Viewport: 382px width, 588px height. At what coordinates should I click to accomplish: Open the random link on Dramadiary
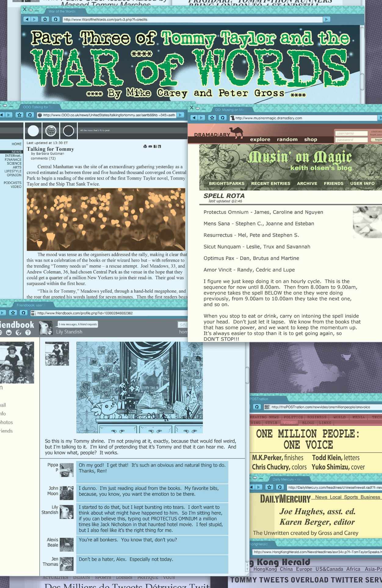click(x=287, y=140)
